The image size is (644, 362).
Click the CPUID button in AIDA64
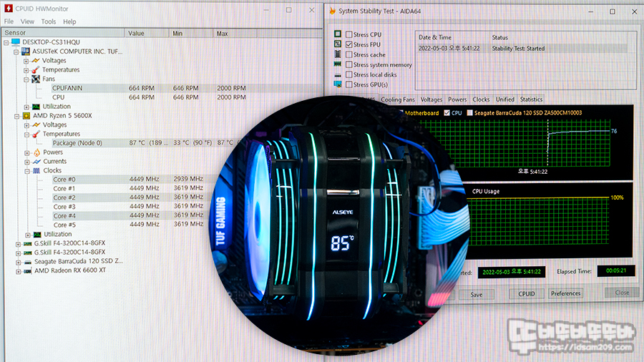point(527,293)
